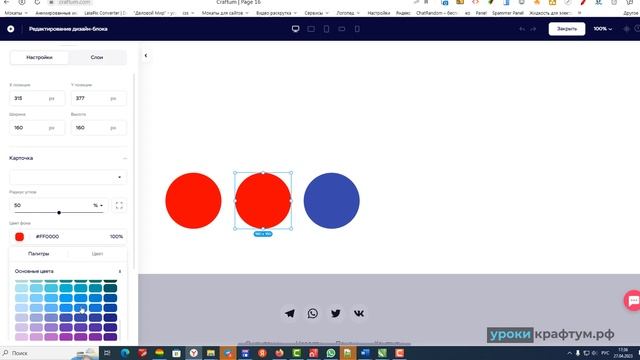Click the Twitter social icon
This screenshot has height=360, width=640.
point(336,313)
